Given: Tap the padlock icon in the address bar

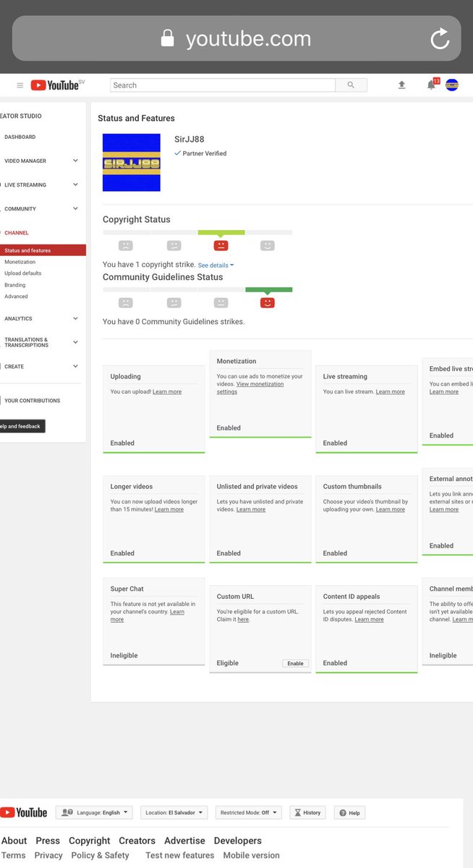Looking at the screenshot, I should click(168, 38).
